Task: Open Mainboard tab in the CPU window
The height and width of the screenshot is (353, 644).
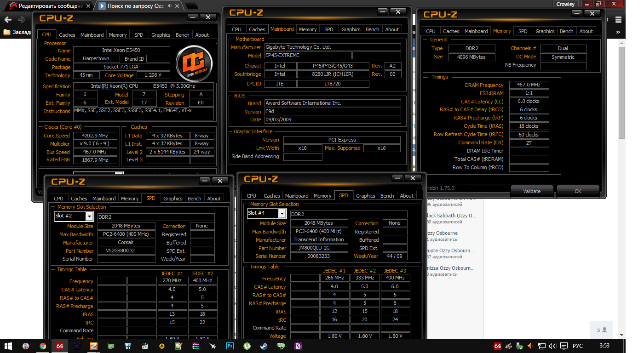Action: [x=92, y=35]
